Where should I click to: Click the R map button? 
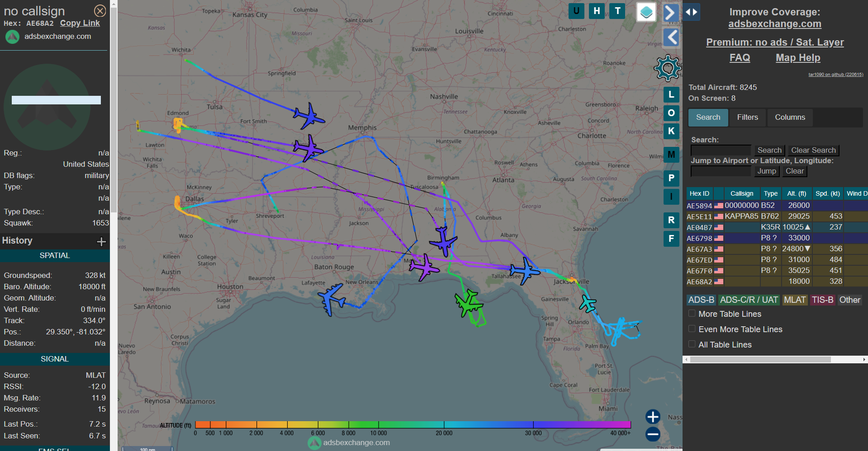671,220
